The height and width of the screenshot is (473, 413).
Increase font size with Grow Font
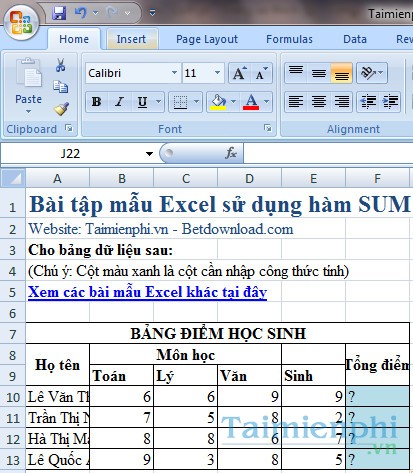click(239, 73)
